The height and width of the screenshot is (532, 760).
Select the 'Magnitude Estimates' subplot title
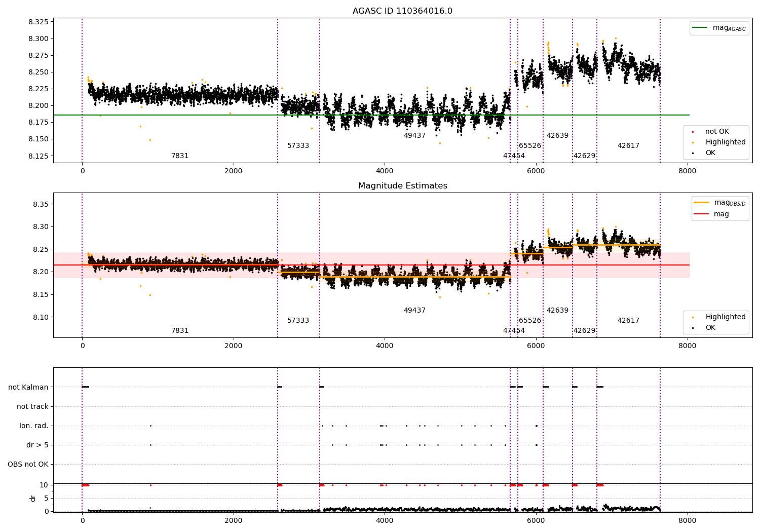403,186
